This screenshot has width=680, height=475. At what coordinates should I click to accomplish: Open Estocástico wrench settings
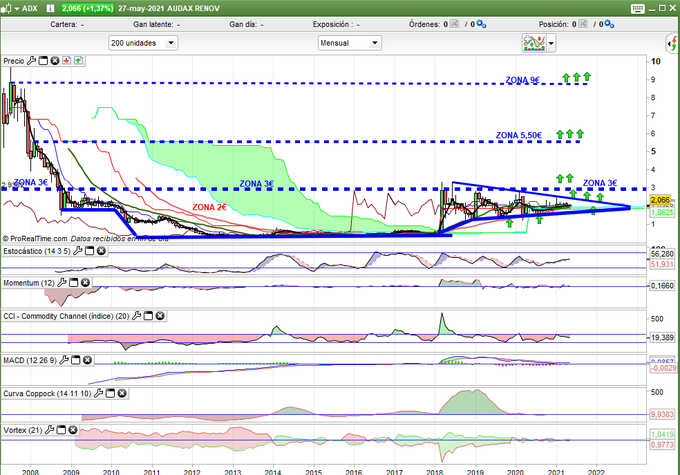[x=78, y=251]
